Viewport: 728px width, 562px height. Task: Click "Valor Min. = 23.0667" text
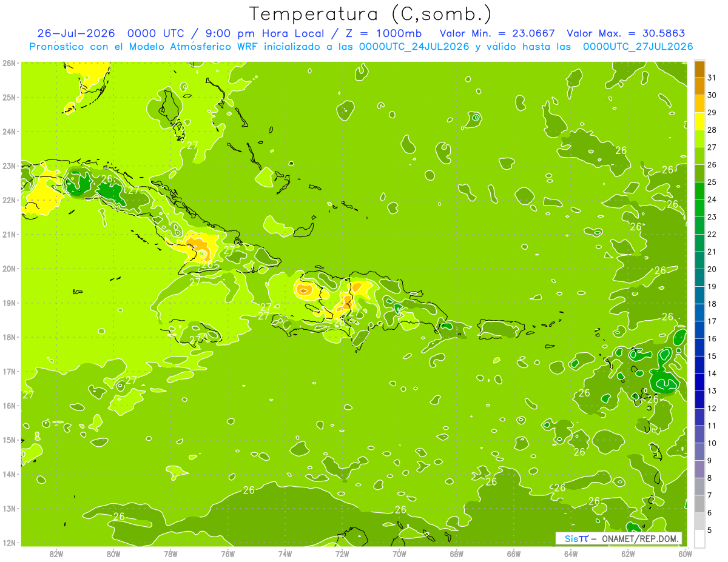coord(498,33)
